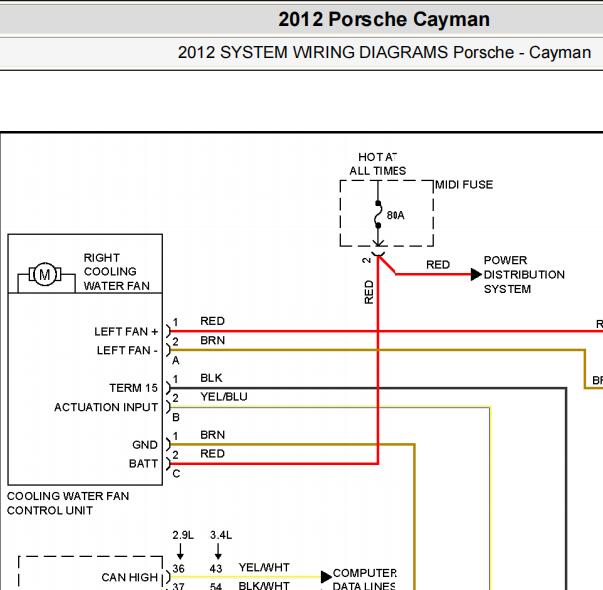This screenshot has height=590, width=603.
Task: Click pin number "43" of CAN HIGH
Action: coord(216,568)
